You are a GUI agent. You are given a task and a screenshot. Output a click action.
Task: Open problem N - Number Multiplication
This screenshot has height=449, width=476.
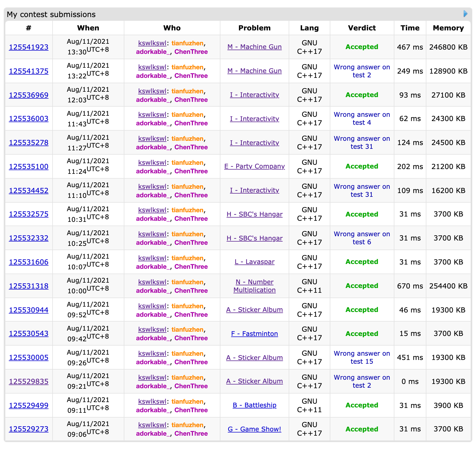[x=254, y=286]
